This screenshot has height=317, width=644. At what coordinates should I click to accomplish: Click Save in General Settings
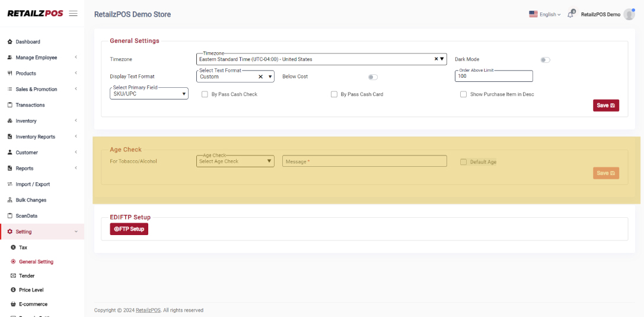coord(605,106)
